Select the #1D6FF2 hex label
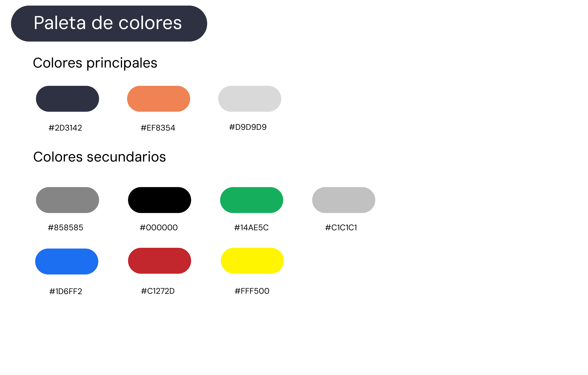This screenshot has width=588, height=375. [65, 291]
